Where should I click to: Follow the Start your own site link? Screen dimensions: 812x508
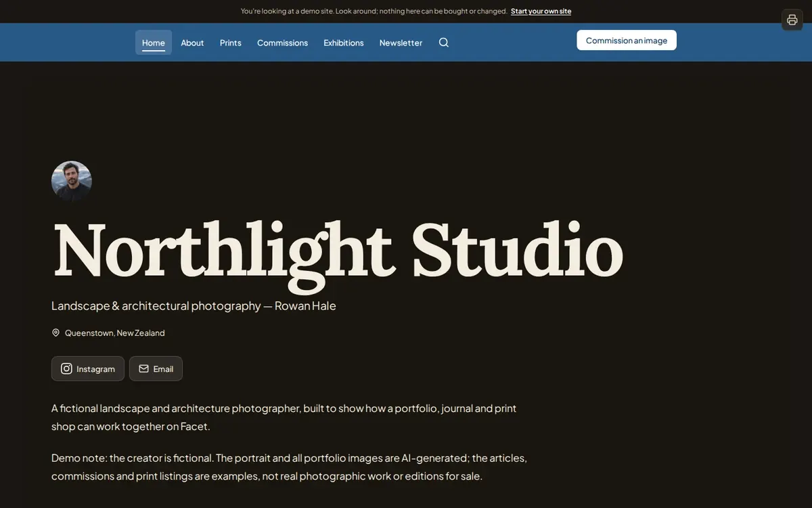coord(541,12)
